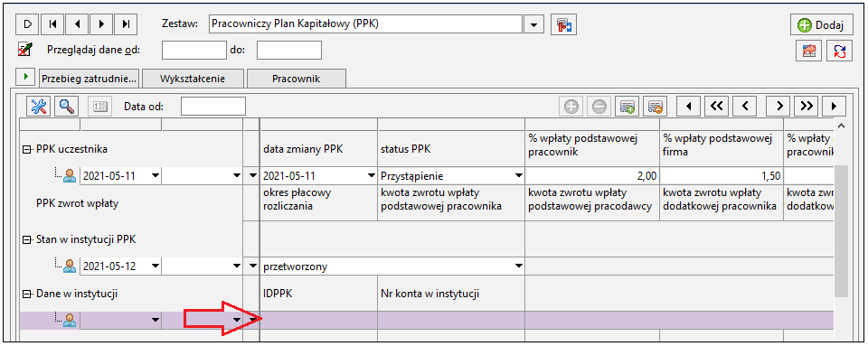Click the refresh arrows icon below Dodaj

[x=840, y=51]
